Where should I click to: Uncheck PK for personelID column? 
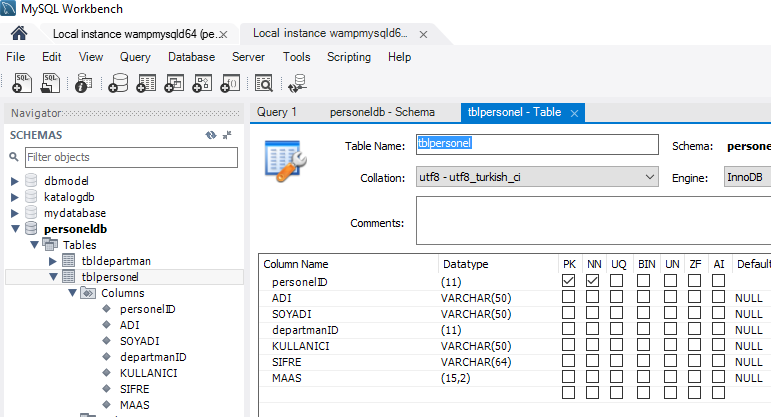(568, 281)
